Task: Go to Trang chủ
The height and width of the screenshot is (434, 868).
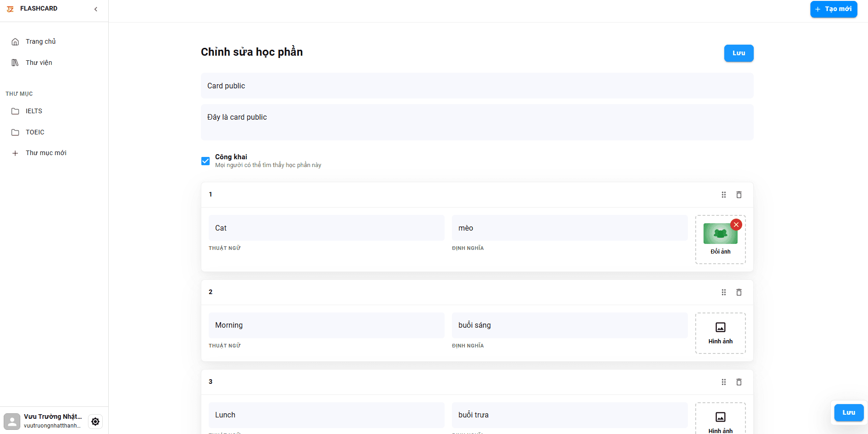Action: (x=41, y=41)
